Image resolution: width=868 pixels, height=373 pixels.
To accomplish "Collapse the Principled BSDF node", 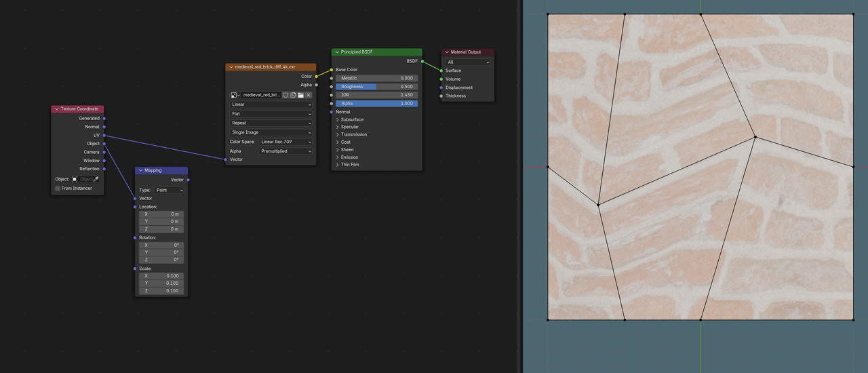I will [336, 52].
